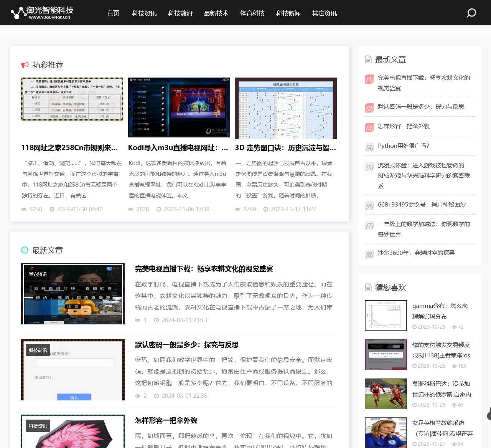Viewport: 491px width, 448px height.
Task: Open main-list 默认密码一般是多少 article title
Action: pyautogui.click(x=187, y=345)
